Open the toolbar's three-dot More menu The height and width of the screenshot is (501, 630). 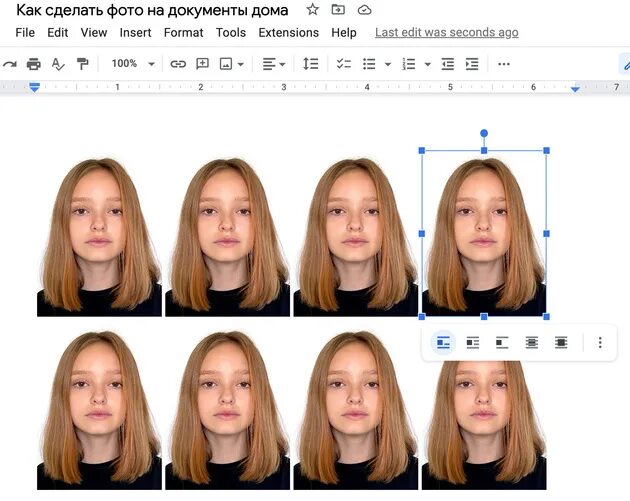click(503, 64)
